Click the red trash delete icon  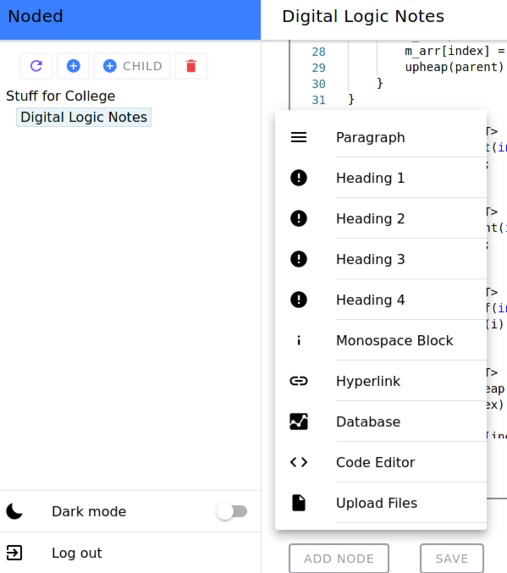(191, 66)
